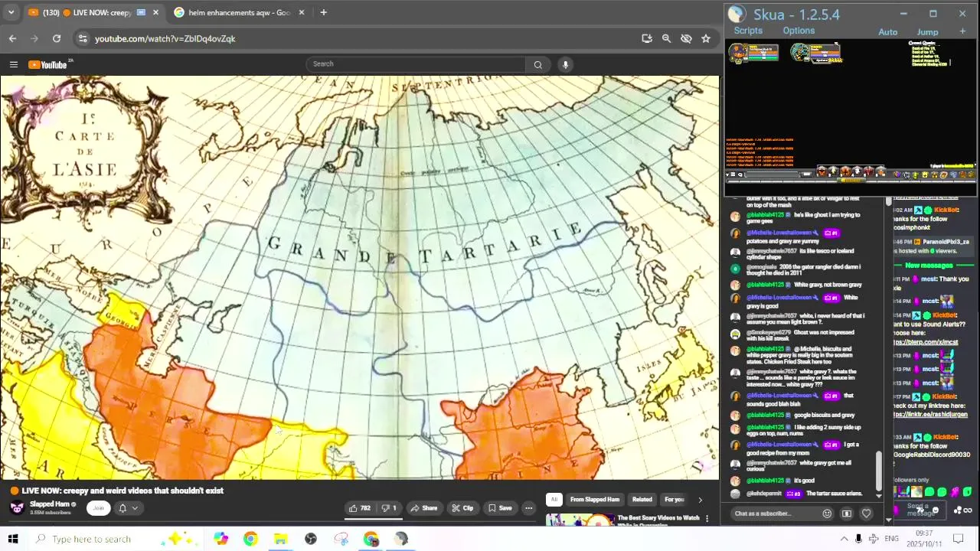This screenshot has width=980, height=551.
Task: Switch ENG input language indicator
Action: tap(891, 539)
